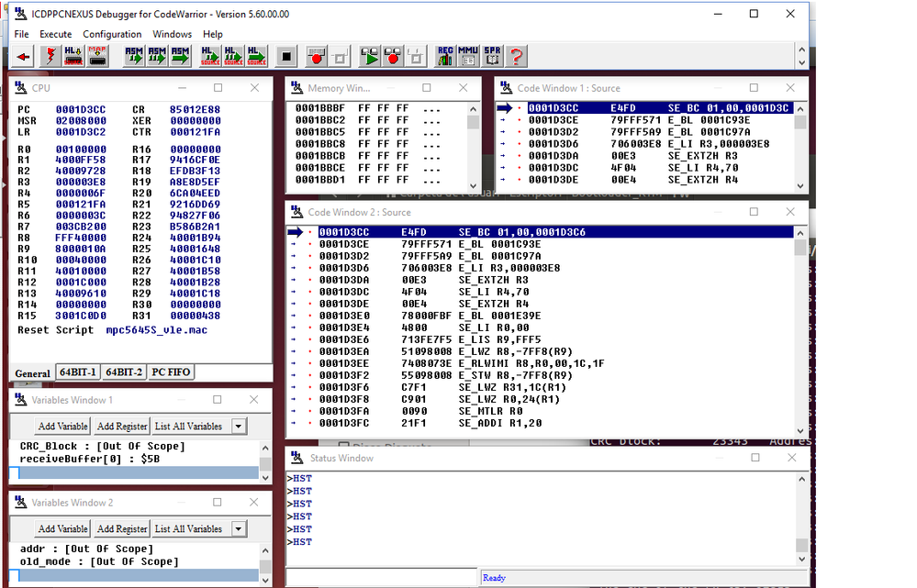Click toolbar scroll-down arrow at right edge
Screen dimensions: 917x588
(801, 62)
